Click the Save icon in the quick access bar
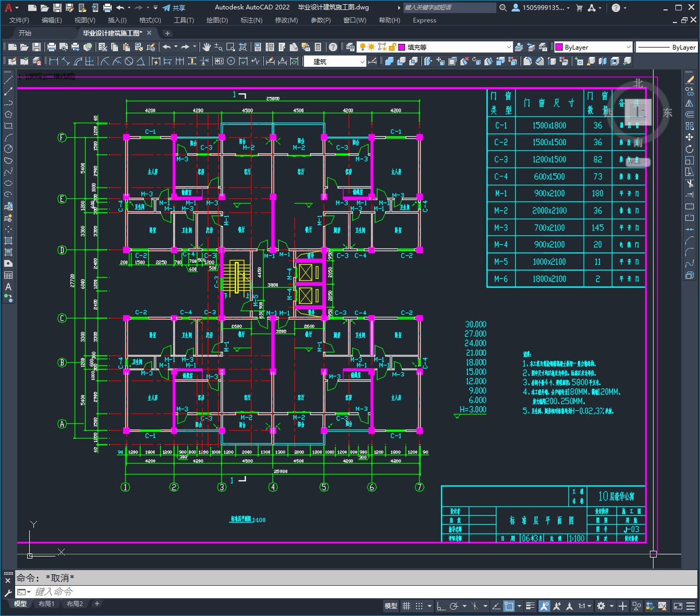Image resolution: width=700 pixels, height=616 pixels. 57,8
